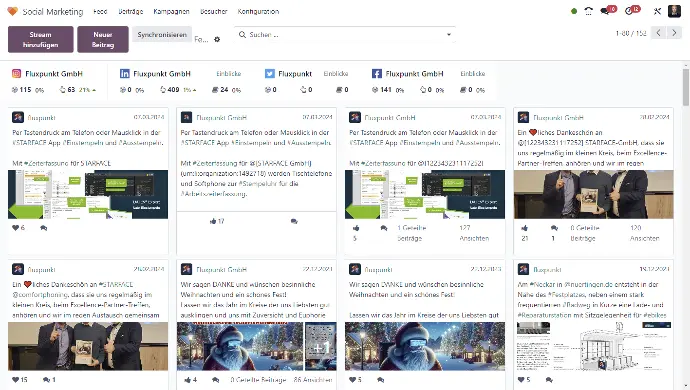Click the LinkedIn icon for Fluxpunkt GmbH stream
Screen dimensions: 690x390
tap(125, 74)
